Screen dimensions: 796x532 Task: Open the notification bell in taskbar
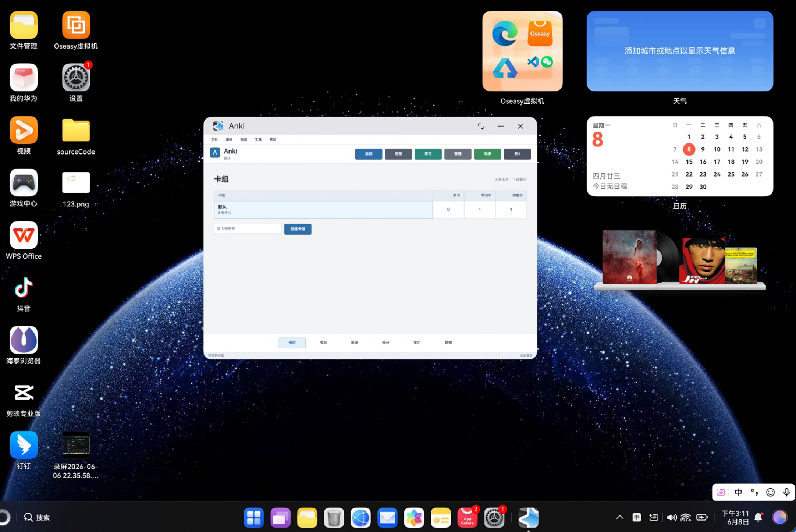[x=759, y=518]
